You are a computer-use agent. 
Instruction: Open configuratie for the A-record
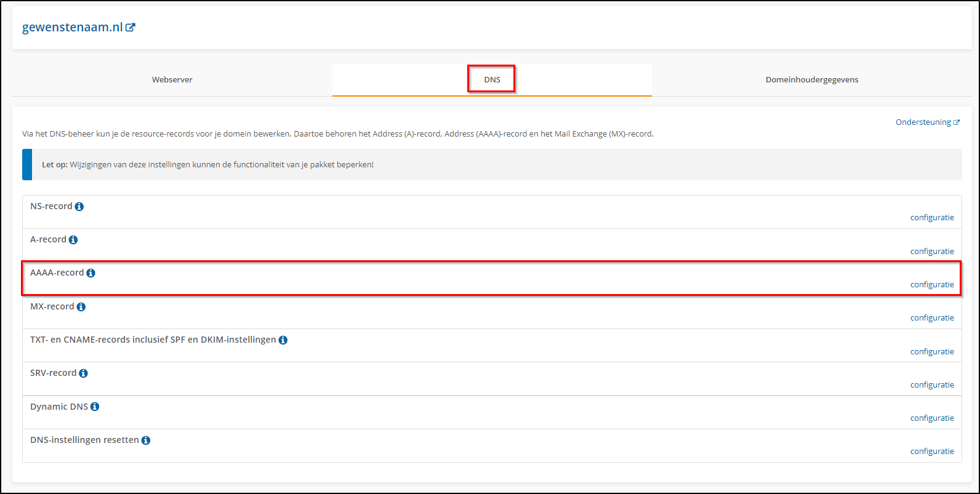click(932, 251)
